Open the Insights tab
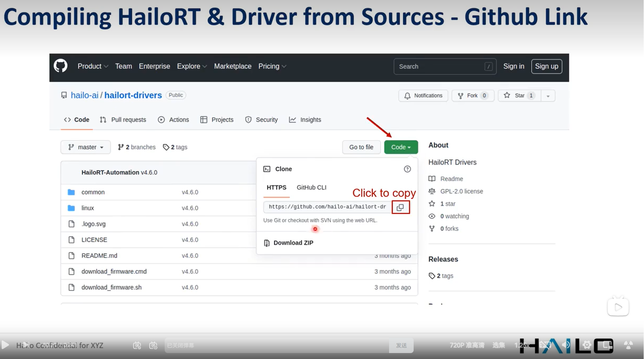 click(x=305, y=120)
